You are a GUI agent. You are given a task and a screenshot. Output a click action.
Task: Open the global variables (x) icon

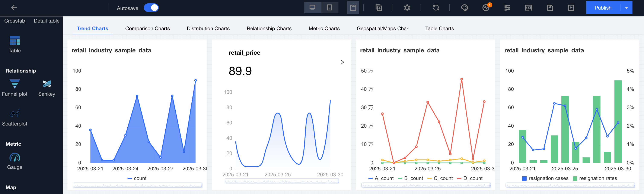(x=528, y=8)
